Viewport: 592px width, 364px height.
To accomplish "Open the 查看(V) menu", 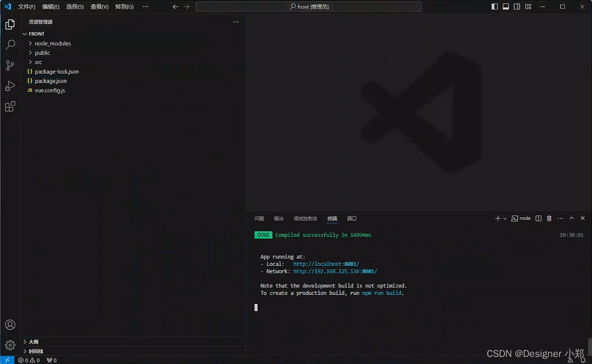I will click(100, 7).
